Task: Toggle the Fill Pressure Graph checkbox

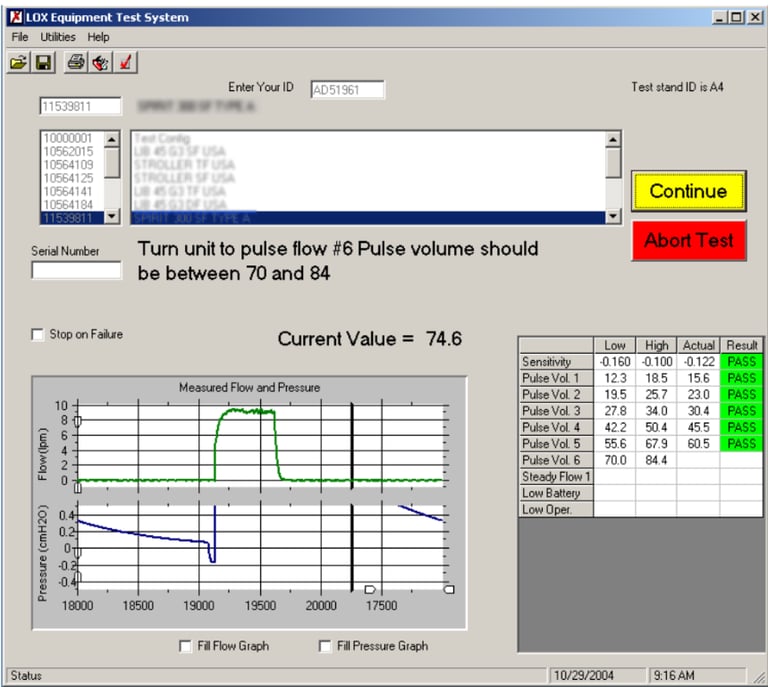Action: [x=325, y=647]
